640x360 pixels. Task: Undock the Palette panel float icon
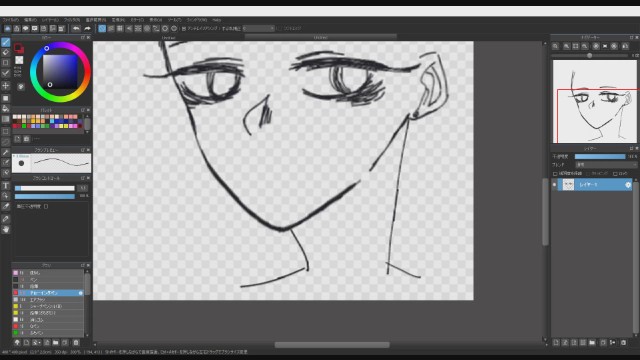(83, 110)
